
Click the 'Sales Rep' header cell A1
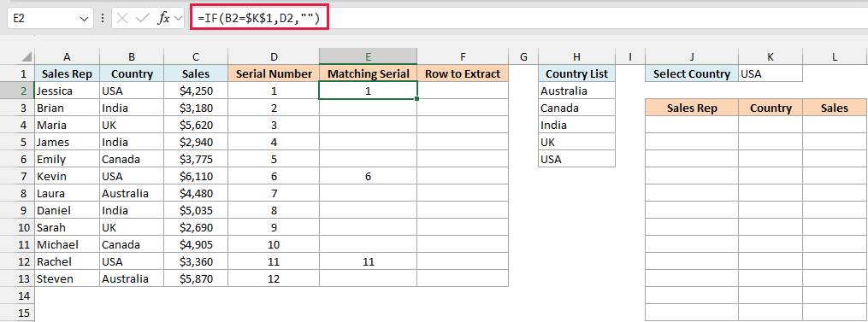[x=67, y=73]
